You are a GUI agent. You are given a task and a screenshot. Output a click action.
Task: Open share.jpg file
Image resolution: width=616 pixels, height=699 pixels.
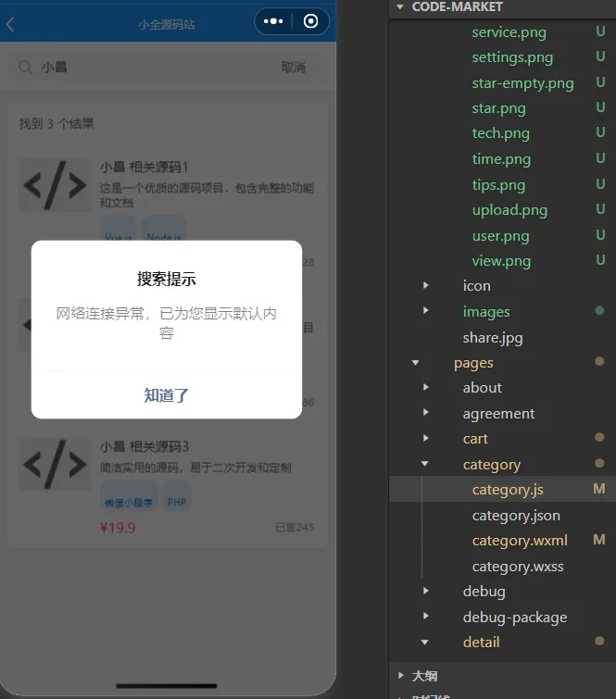tap(493, 338)
